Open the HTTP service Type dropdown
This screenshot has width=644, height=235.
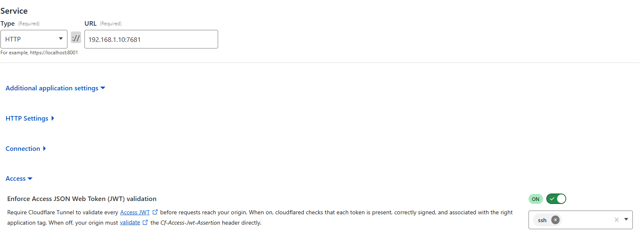coord(34,39)
